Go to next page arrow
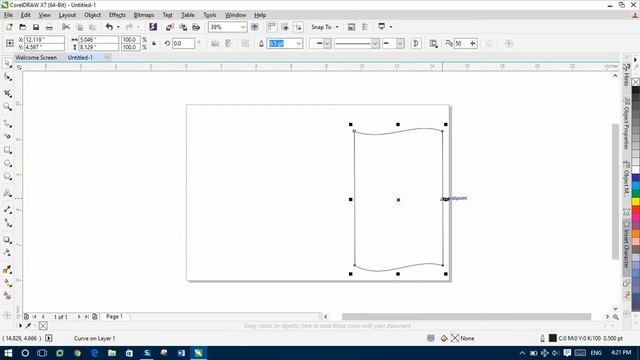This screenshot has height=360, width=640. [x=79, y=317]
